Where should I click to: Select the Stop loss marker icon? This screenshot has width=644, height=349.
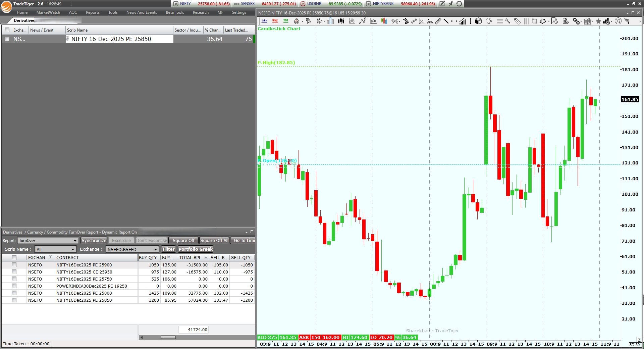tap(275, 21)
